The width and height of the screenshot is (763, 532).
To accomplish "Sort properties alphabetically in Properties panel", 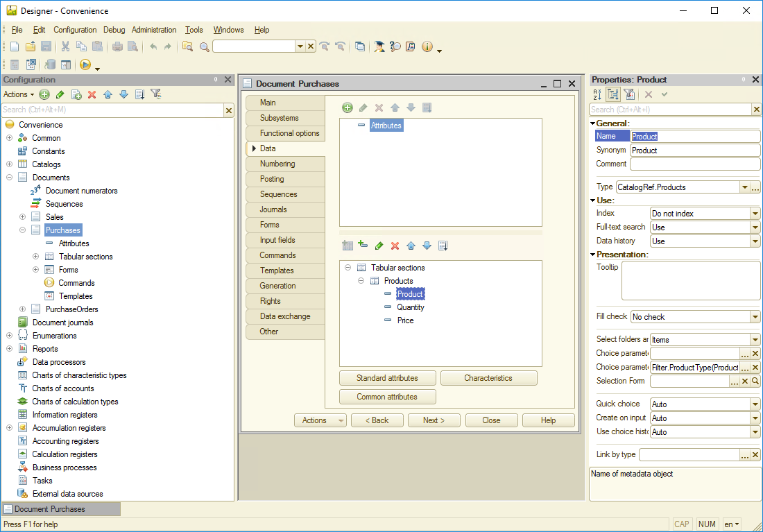I will [x=597, y=94].
